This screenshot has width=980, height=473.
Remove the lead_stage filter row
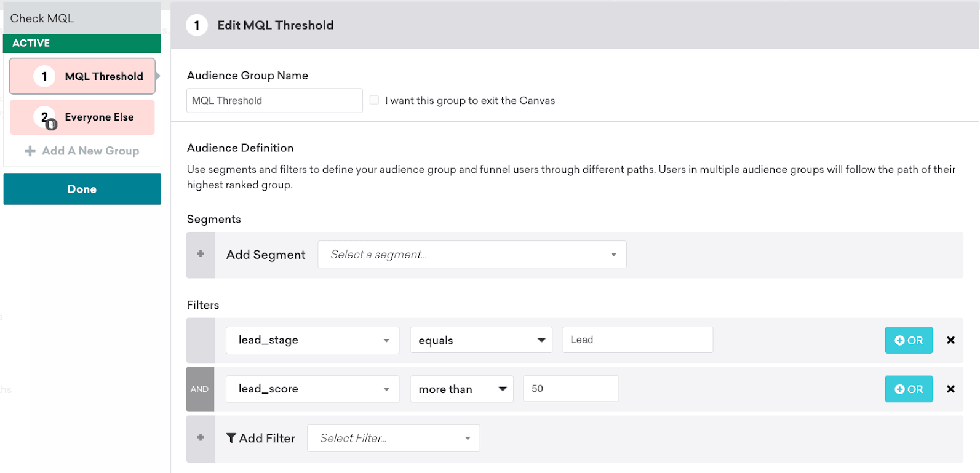(x=950, y=340)
